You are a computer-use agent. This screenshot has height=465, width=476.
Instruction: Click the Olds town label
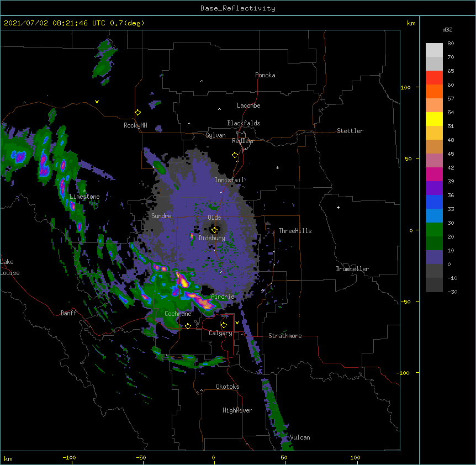tap(214, 218)
